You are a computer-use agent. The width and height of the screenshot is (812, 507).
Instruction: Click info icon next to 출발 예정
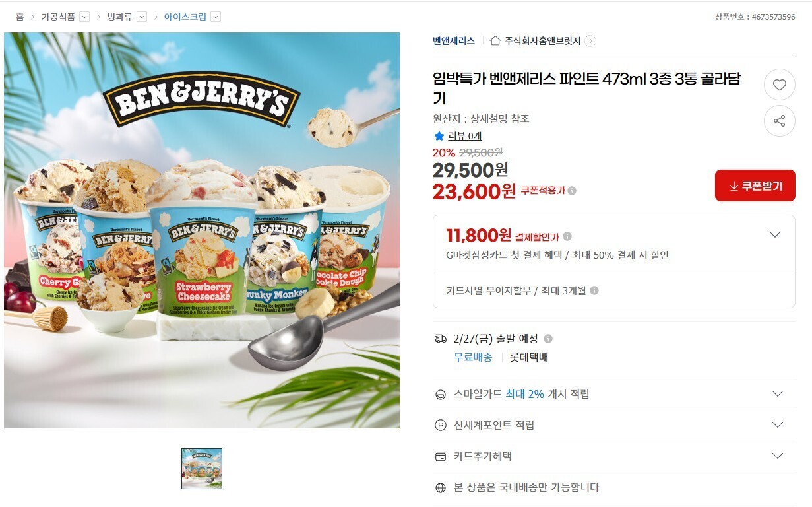[x=548, y=339]
